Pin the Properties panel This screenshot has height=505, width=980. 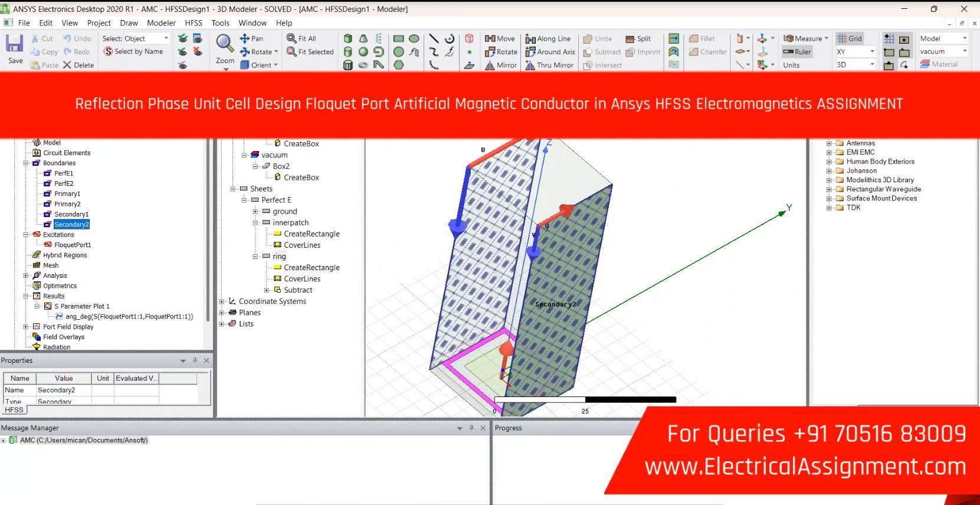[x=195, y=360]
